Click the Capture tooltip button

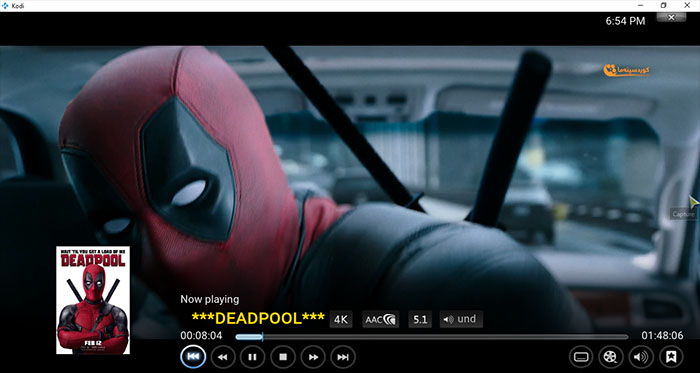click(x=683, y=214)
